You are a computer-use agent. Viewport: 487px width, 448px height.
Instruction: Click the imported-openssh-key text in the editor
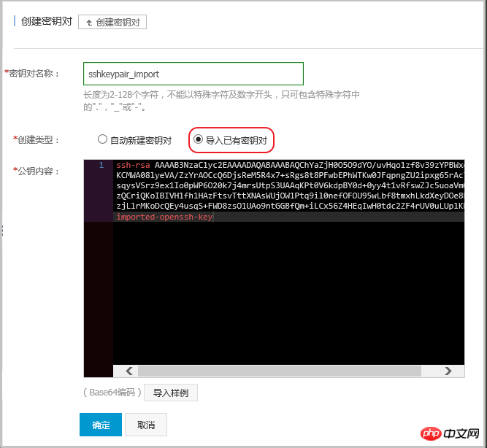(164, 217)
